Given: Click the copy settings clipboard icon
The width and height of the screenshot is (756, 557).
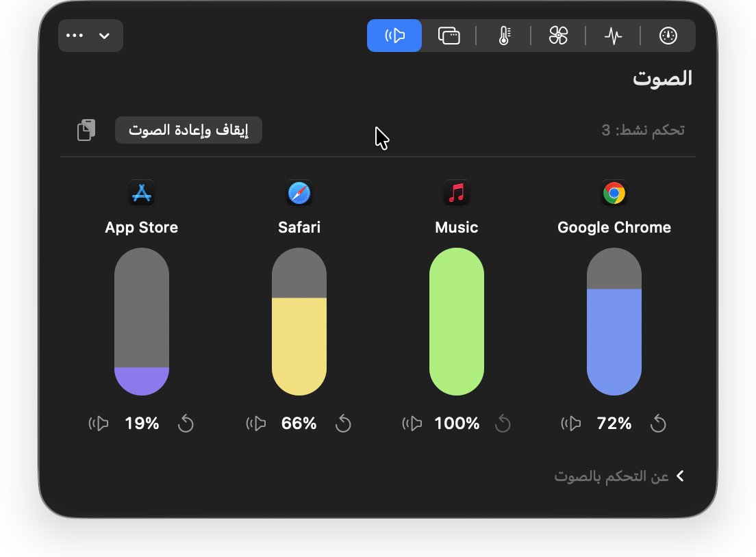Looking at the screenshot, I should pyautogui.click(x=86, y=130).
